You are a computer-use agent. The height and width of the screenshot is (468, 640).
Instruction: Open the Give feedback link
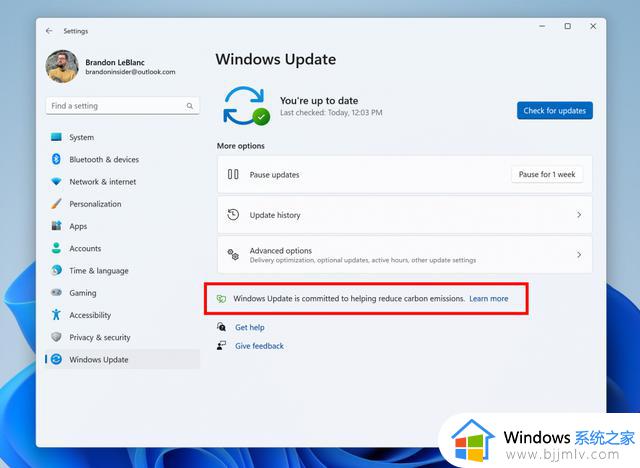pyautogui.click(x=259, y=346)
